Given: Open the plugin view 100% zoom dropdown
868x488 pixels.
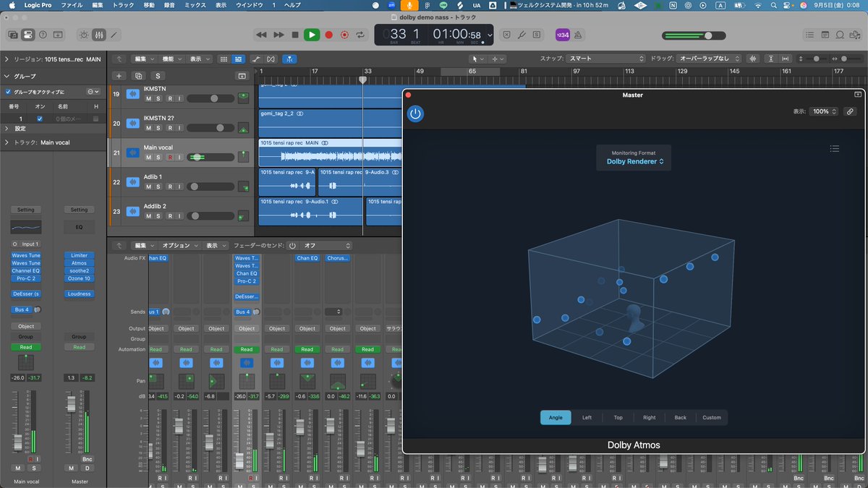Looking at the screenshot, I should point(825,111).
